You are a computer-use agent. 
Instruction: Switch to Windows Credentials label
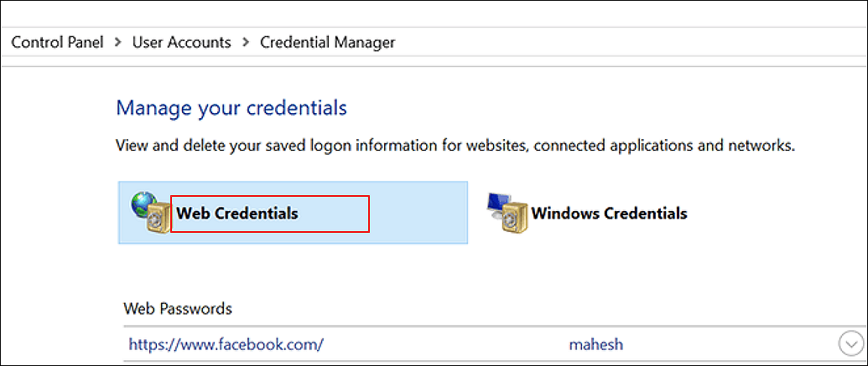click(x=609, y=214)
